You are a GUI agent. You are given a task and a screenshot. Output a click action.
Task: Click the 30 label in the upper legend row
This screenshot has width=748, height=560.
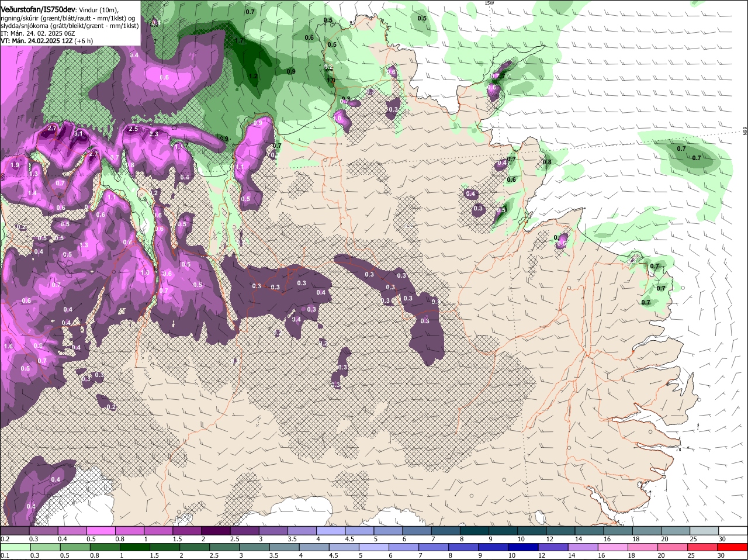[722, 538]
